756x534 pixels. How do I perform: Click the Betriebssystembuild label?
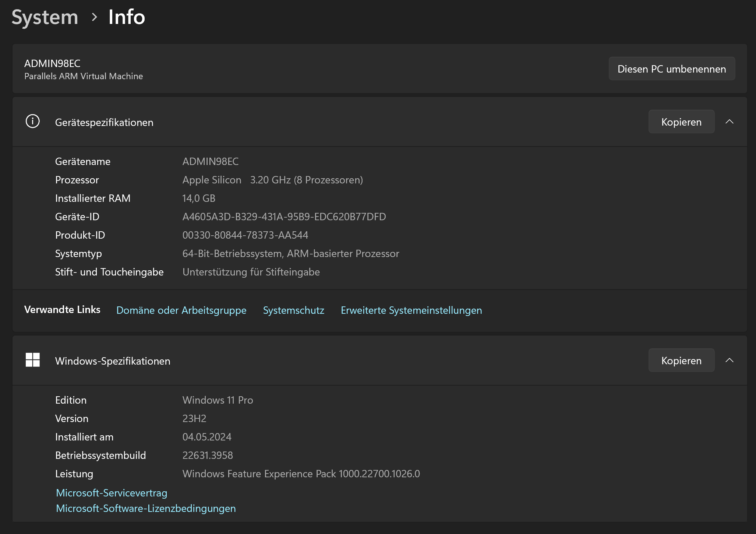pos(100,455)
